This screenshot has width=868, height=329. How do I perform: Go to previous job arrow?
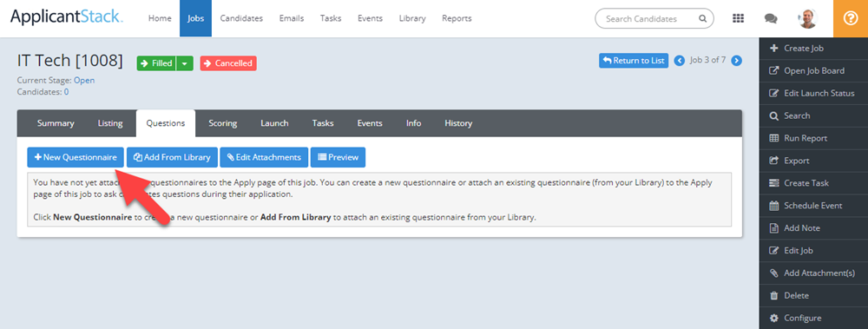680,61
